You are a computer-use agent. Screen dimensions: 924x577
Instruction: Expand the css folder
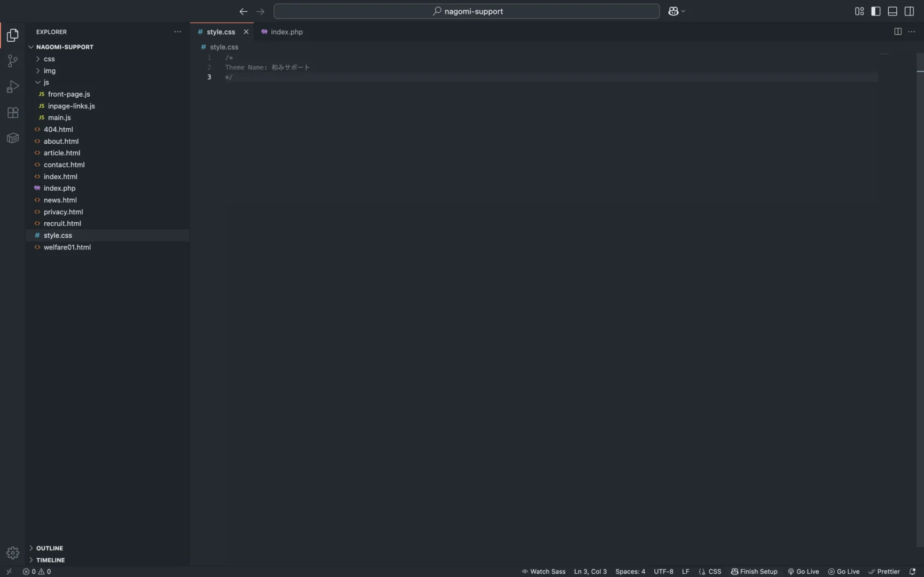pyautogui.click(x=49, y=59)
